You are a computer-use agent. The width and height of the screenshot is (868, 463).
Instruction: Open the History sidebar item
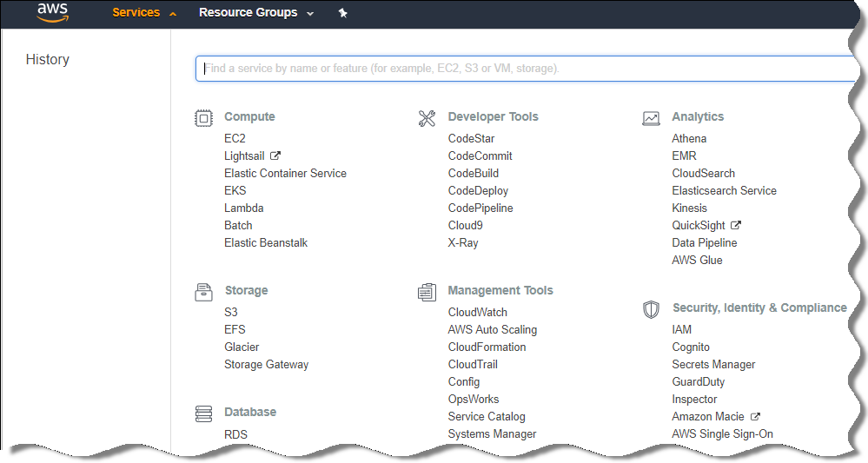click(x=48, y=60)
